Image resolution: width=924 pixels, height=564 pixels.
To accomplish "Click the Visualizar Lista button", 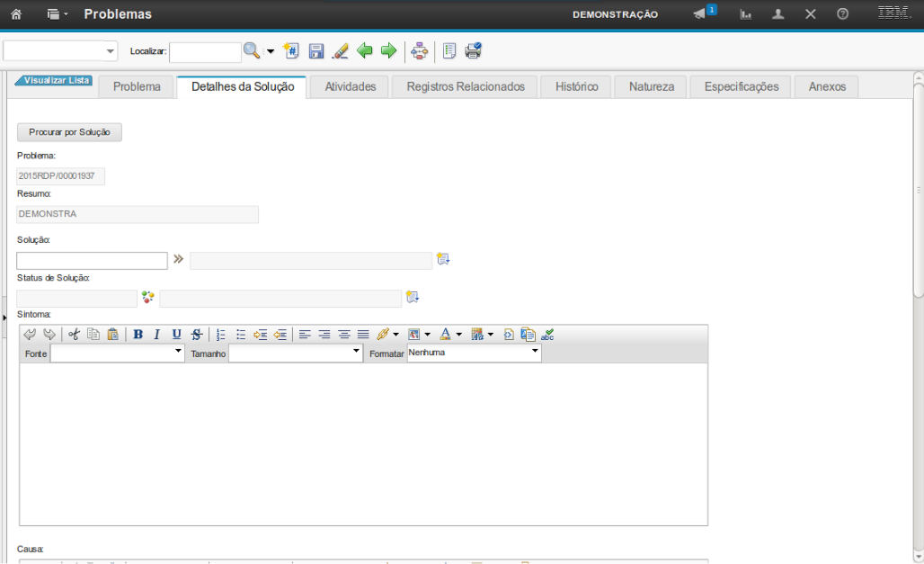I will [55, 81].
